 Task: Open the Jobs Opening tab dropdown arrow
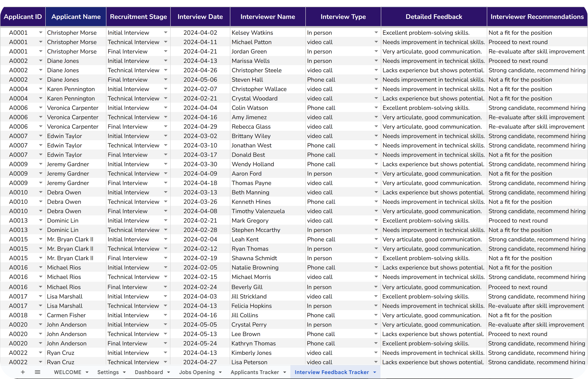pyautogui.click(x=220, y=372)
